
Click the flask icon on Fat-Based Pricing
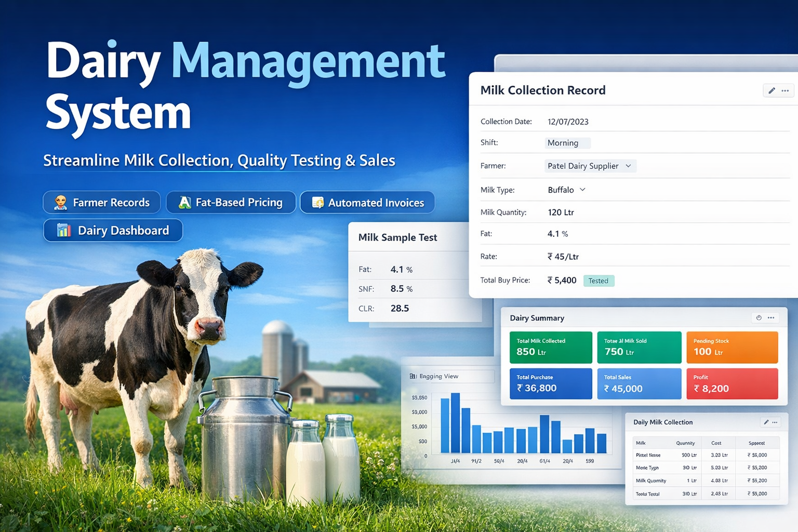(184, 203)
